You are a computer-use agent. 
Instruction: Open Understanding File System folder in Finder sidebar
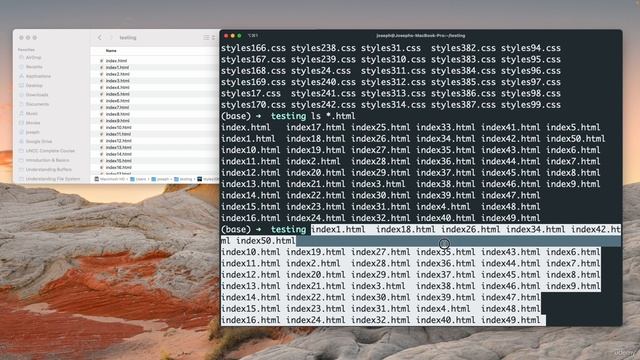pyautogui.click(x=53, y=179)
